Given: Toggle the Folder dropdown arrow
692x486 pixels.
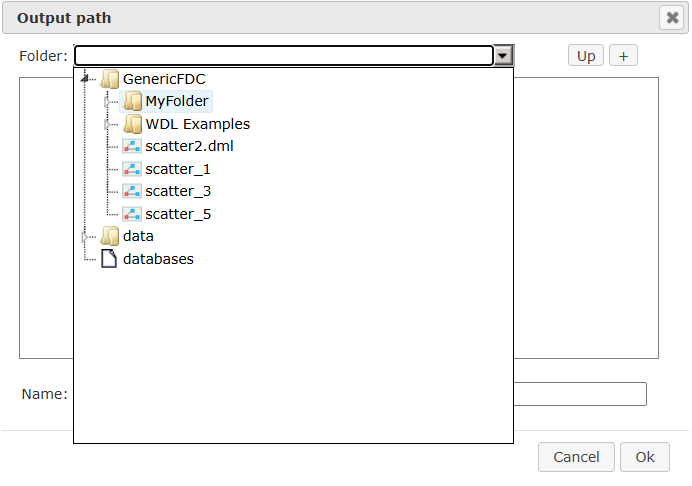Looking at the screenshot, I should (503, 56).
